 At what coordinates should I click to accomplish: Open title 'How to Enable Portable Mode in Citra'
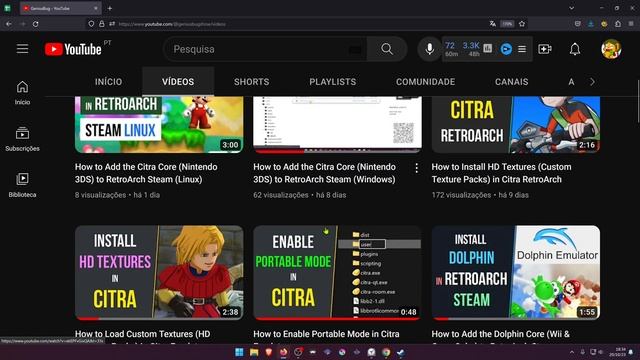point(327,334)
